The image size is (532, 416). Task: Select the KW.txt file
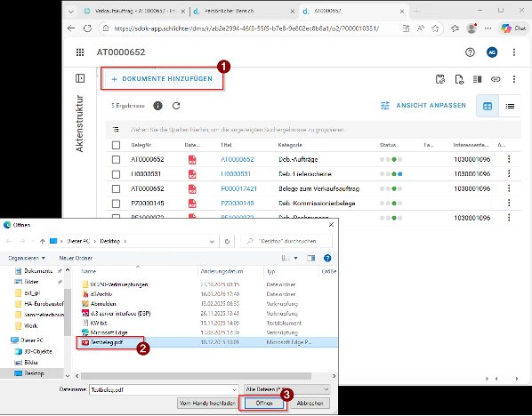coord(95,323)
